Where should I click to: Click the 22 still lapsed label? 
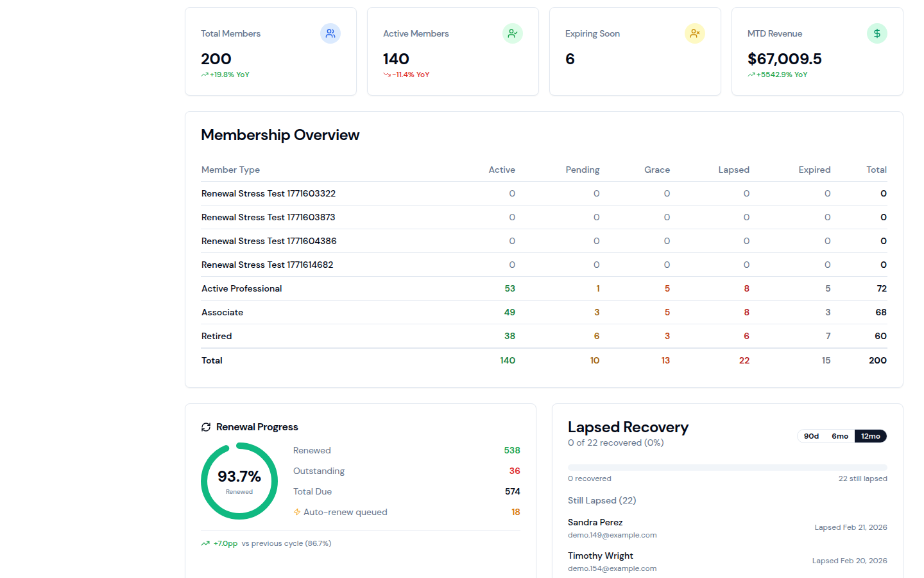tap(863, 478)
